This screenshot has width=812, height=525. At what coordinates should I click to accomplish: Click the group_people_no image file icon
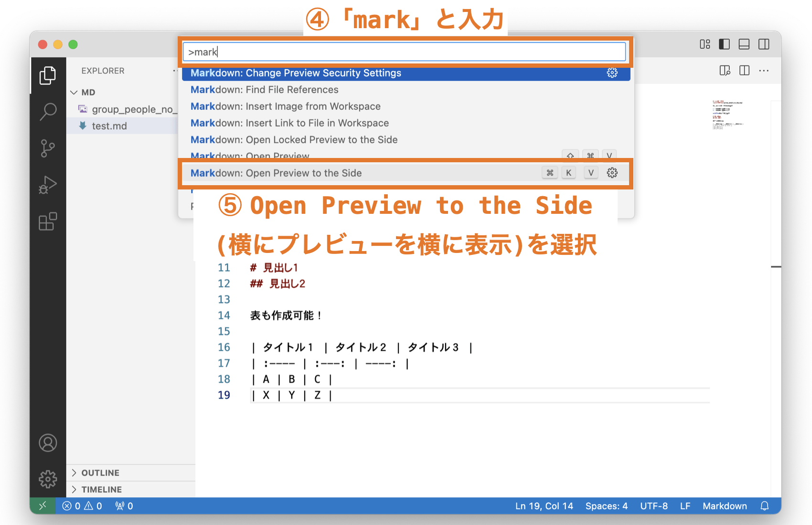coord(83,109)
